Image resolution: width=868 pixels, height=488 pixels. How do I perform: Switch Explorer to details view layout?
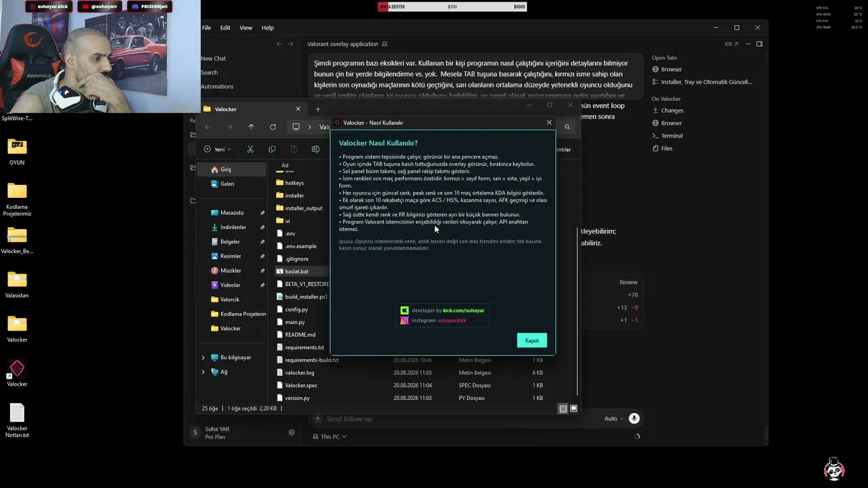pos(563,409)
